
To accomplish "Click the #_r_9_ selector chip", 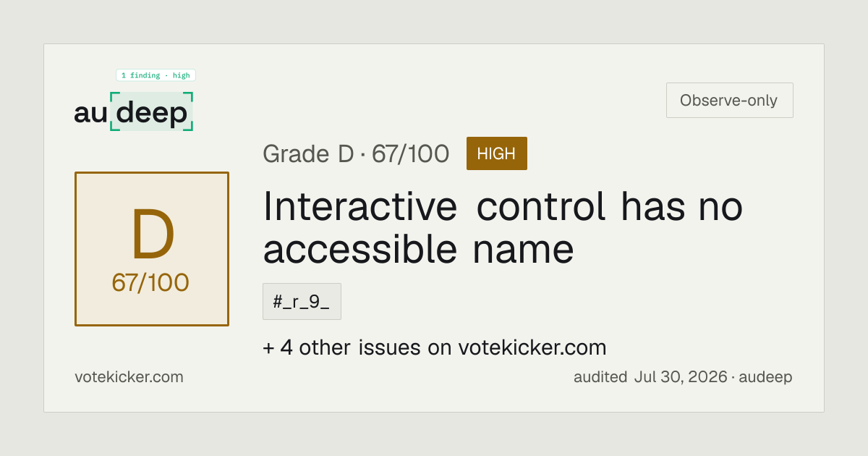I will click(302, 302).
